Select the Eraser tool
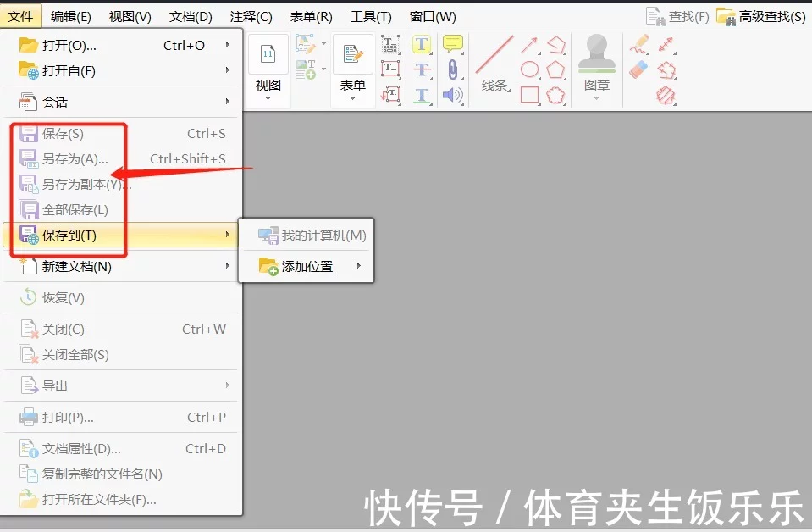Viewport: 812px width, 532px height. [x=639, y=69]
